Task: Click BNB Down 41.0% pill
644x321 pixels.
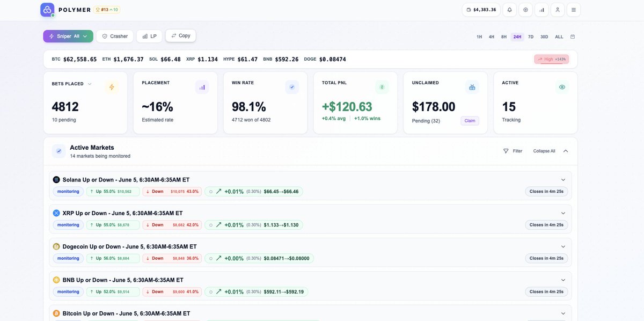Action: pyautogui.click(x=172, y=291)
